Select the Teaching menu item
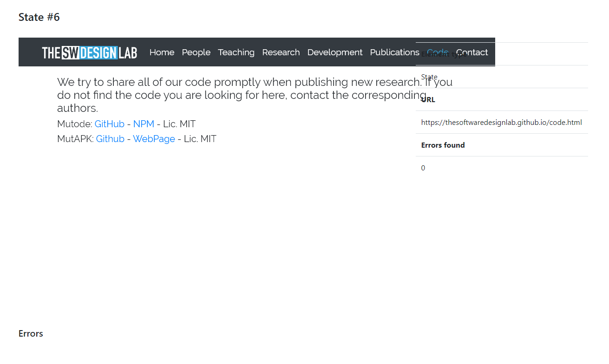 tap(236, 52)
